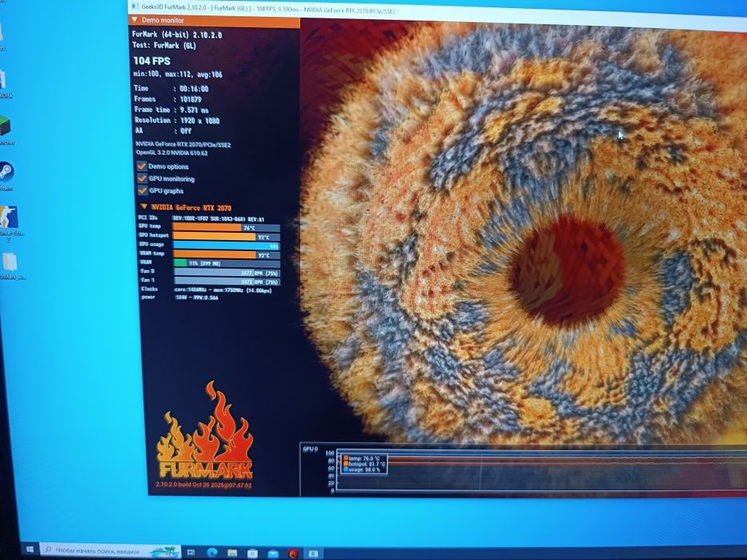The height and width of the screenshot is (560, 747).
Task: Click the GPU hotspot 92°C bar
Action: click(x=226, y=236)
